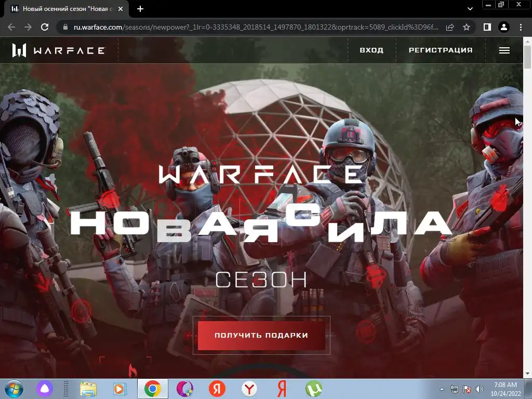
Task: Open Chrome three-dot menu
Action: coord(521,27)
